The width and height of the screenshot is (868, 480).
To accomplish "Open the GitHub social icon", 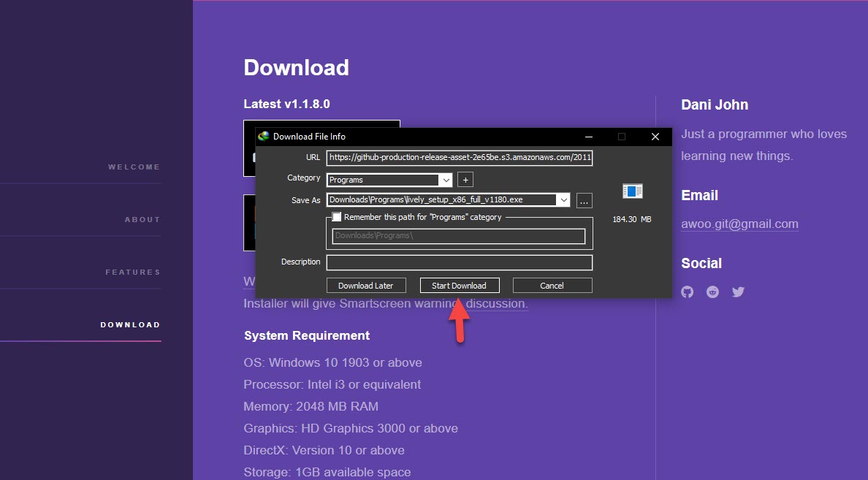I will (x=687, y=292).
